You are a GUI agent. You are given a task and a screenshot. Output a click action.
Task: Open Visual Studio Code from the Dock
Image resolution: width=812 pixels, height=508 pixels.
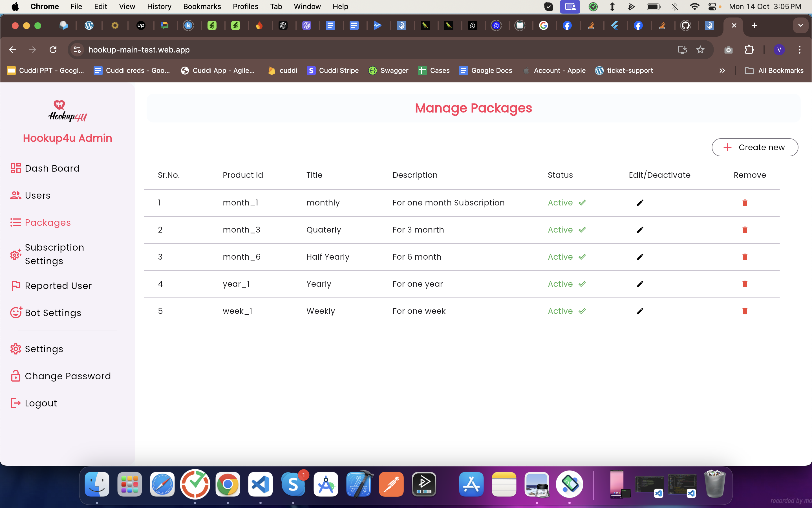(261, 484)
